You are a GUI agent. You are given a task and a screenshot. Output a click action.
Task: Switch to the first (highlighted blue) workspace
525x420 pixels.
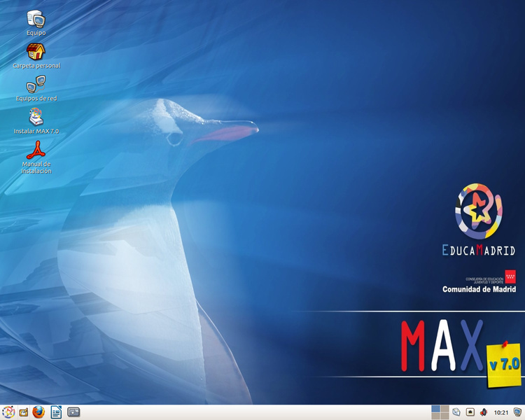tap(435, 409)
